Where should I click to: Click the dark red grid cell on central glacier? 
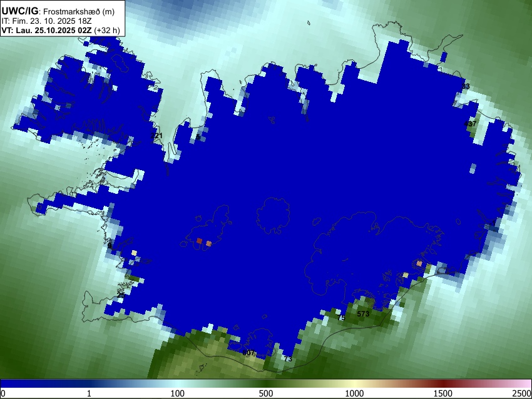pos(199,241)
